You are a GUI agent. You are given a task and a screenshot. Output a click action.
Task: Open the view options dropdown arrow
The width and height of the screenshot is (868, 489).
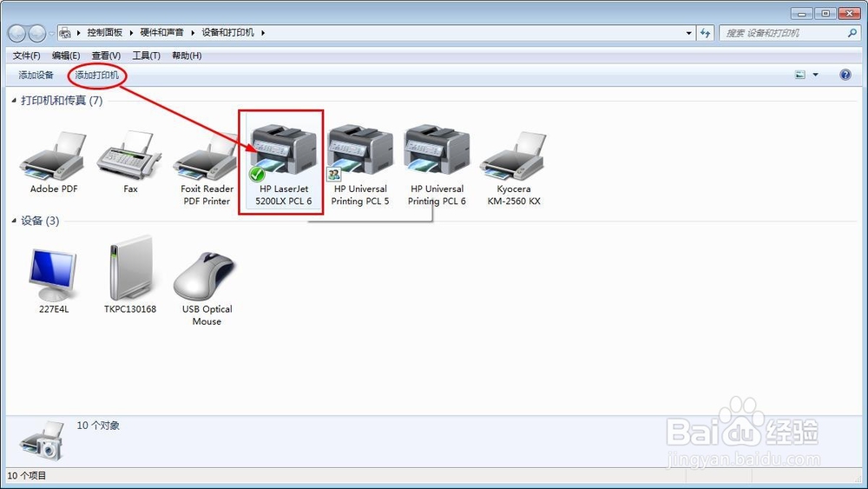click(815, 75)
